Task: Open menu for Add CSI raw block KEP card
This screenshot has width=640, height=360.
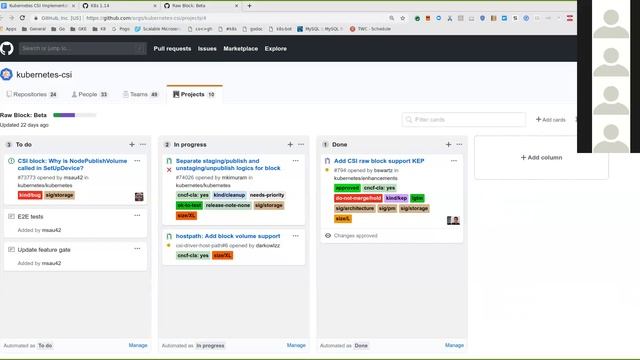Action: (x=454, y=161)
